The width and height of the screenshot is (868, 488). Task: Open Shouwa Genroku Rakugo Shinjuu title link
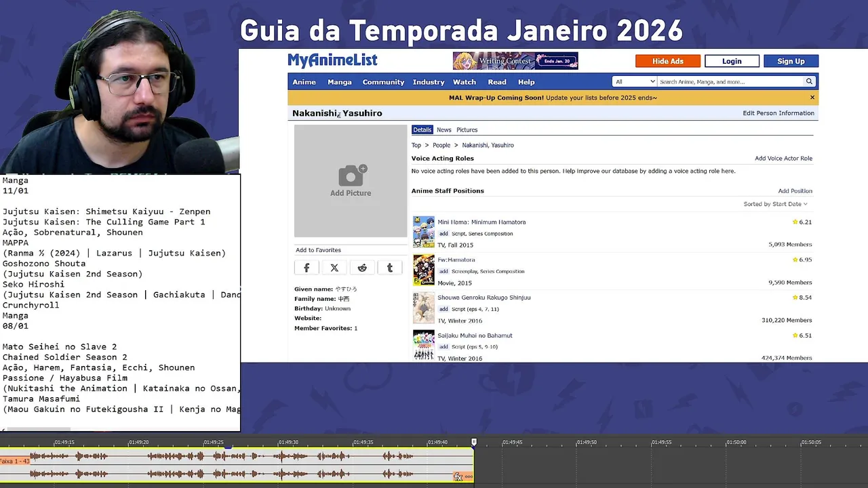coord(484,298)
